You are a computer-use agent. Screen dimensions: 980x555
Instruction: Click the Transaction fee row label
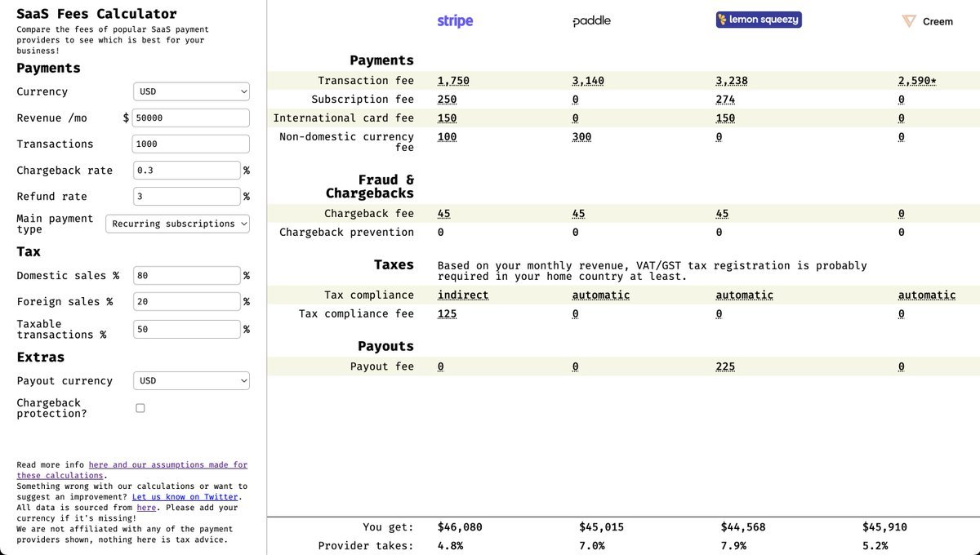[x=366, y=81]
